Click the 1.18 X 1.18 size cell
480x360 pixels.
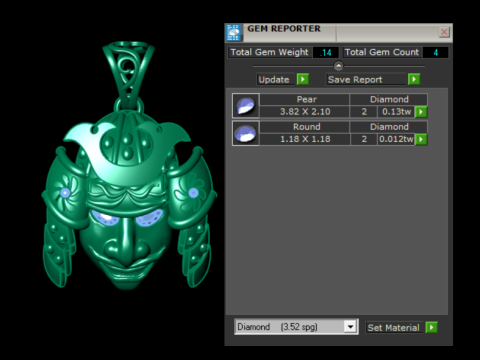[305, 139]
